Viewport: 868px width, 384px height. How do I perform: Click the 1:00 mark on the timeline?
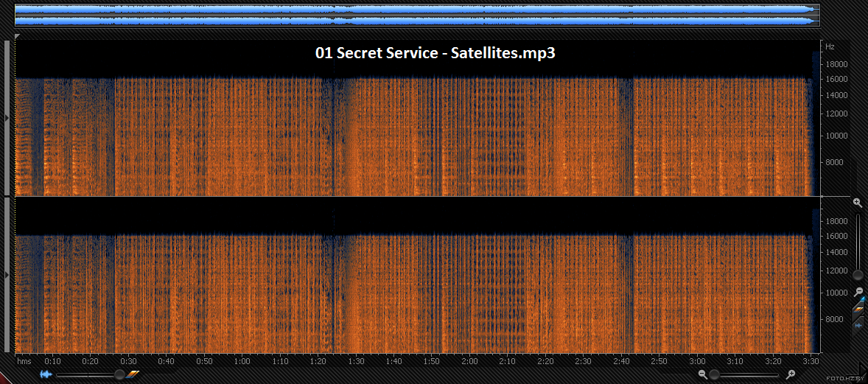tap(242, 361)
